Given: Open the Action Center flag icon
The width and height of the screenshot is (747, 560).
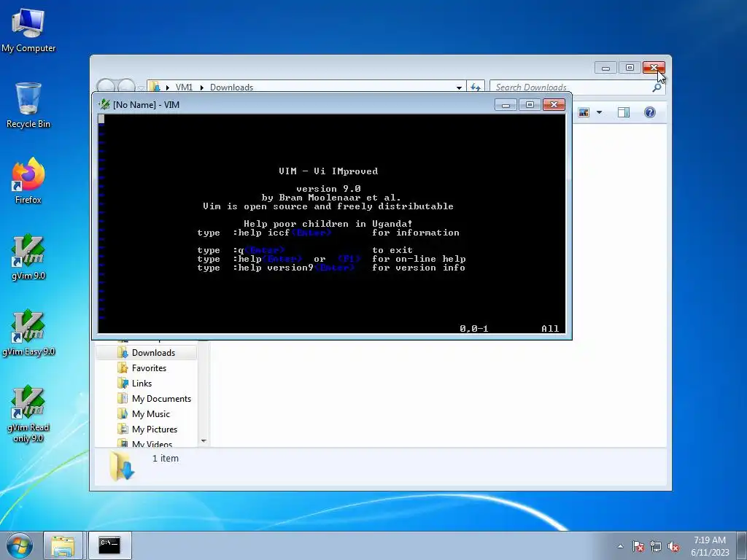Looking at the screenshot, I should (x=638, y=546).
